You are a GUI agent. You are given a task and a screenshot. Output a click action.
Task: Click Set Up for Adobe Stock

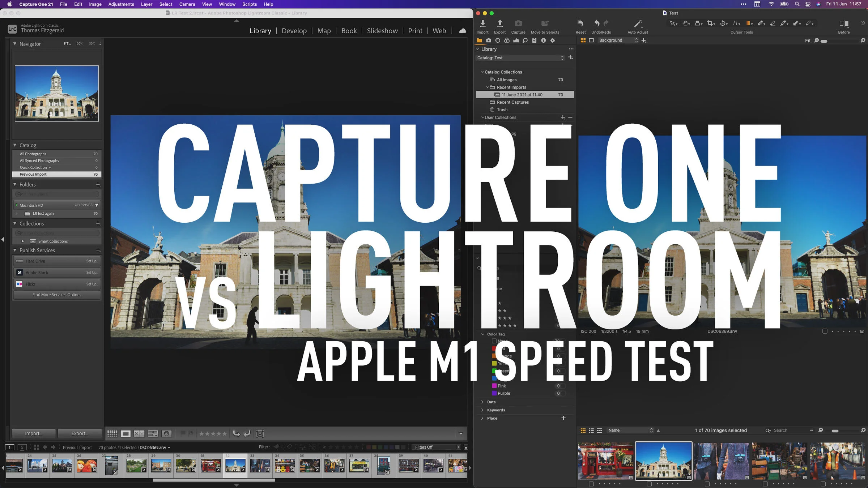click(x=92, y=273)
